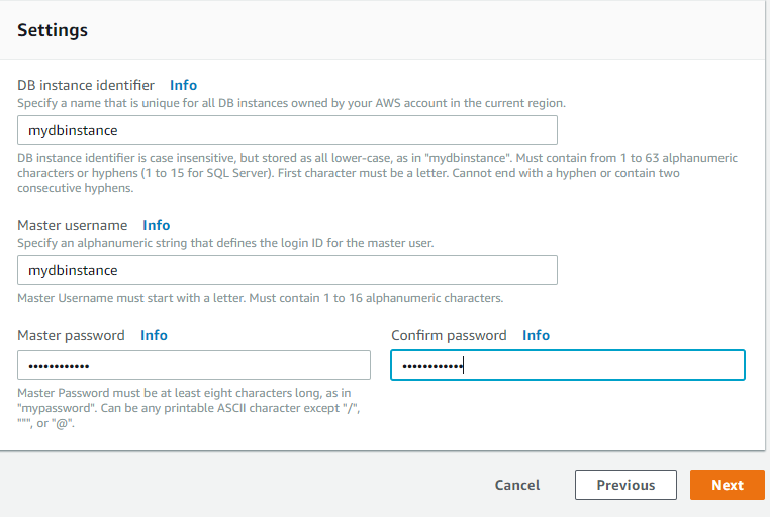
Task: Go back with the Previous button
Action: pyautogui.click(x=626, y=485)
